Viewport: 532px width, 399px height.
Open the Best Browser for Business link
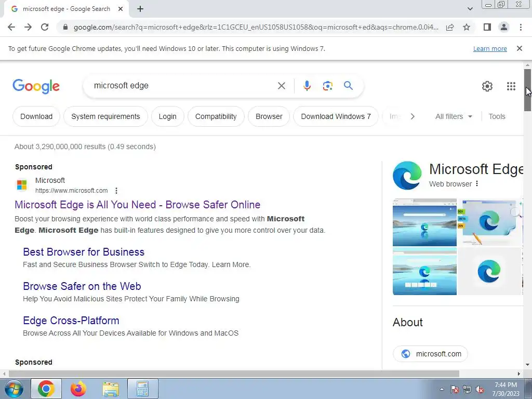84,252
